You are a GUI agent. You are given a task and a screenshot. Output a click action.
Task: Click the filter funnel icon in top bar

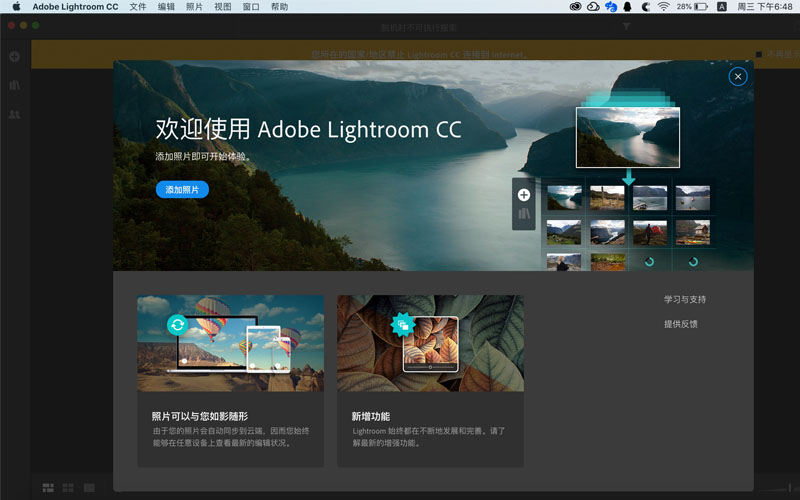(x=626, y=27)
